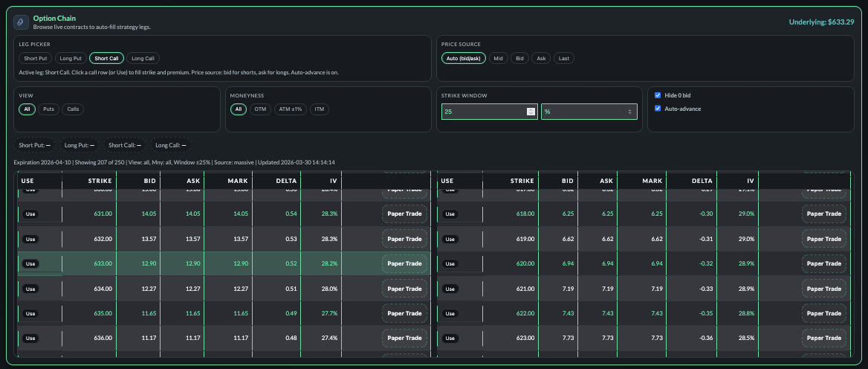868x369 pixels.
Task: Select ITM moneyness filter
Action: [x=320, y=109]
